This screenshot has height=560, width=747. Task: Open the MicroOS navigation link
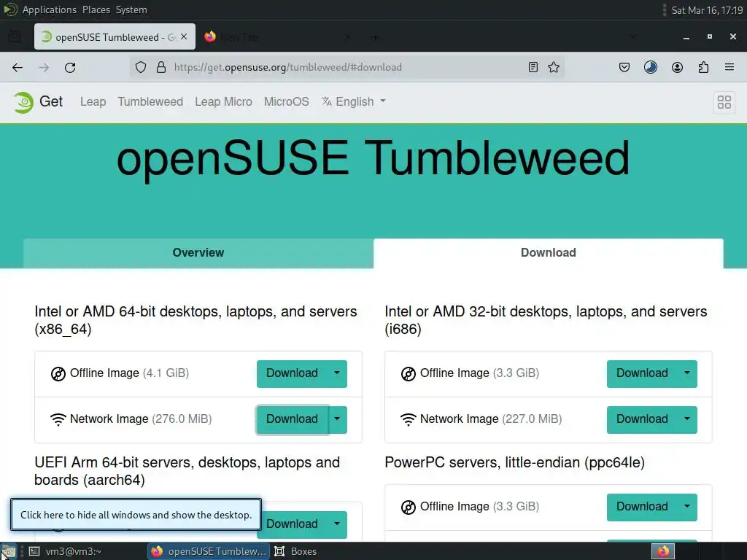pos(286,102)
